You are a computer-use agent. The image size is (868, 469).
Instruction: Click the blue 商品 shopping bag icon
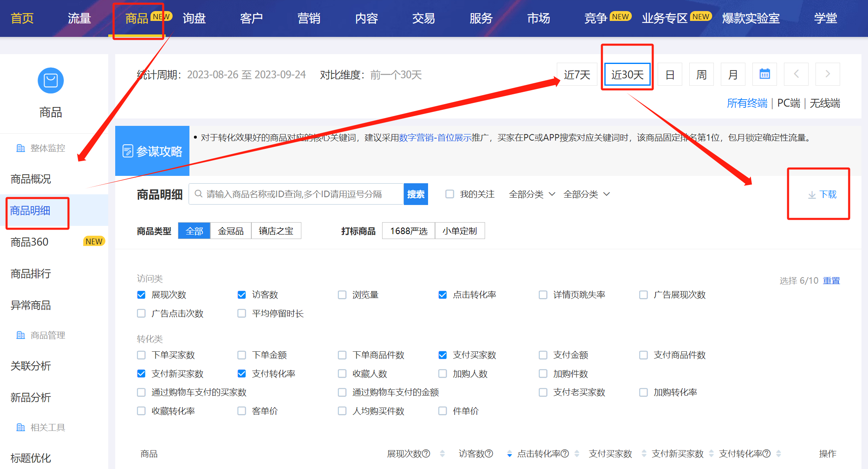click(50, 80)
